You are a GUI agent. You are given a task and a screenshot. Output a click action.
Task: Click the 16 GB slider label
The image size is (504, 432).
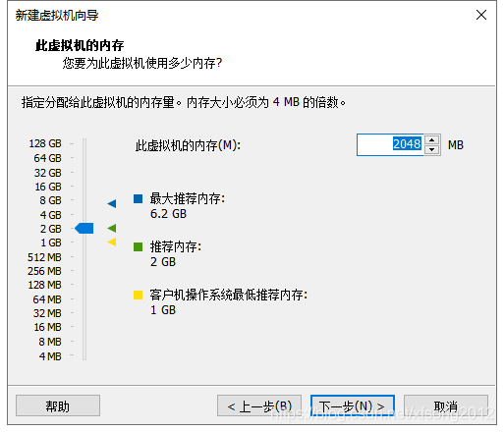coord(48,187)
